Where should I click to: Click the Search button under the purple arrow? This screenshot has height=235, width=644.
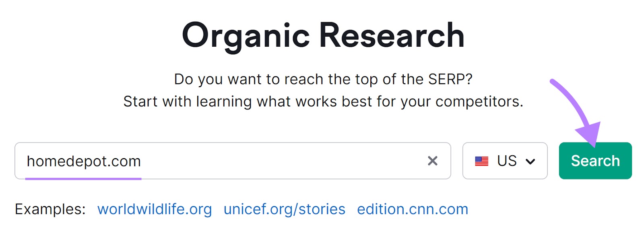(x=595, y=161)
